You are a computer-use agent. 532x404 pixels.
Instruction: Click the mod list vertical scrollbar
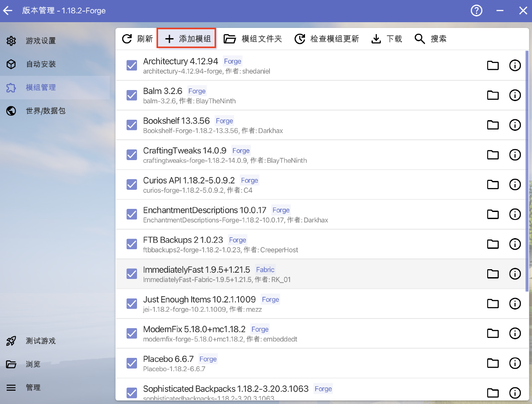pyautogui.click(x=527, y=177)
